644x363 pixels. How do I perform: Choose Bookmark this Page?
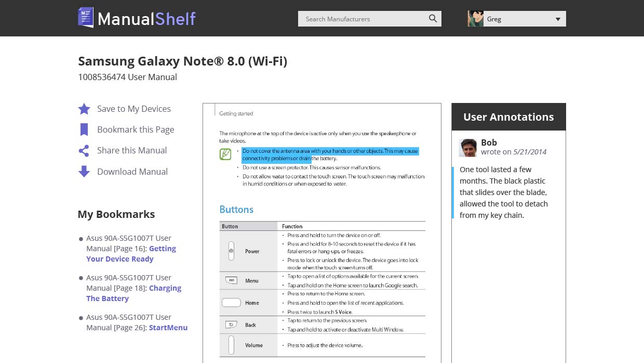click(136, 129)
